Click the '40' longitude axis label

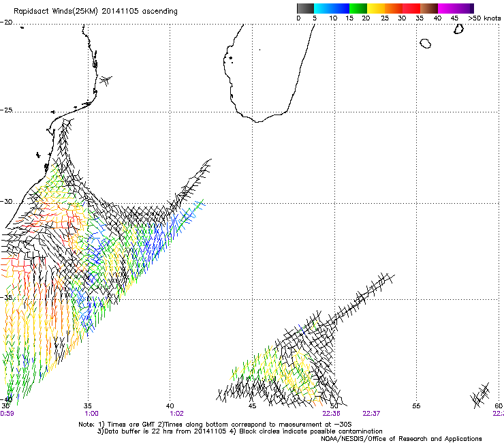pyautogui.click(x=170, y=406)
